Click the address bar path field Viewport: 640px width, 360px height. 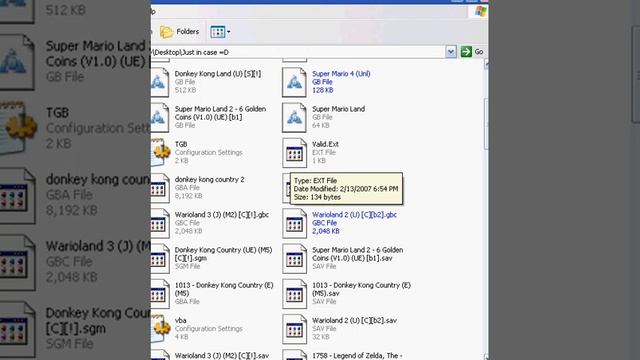[298, 52]
